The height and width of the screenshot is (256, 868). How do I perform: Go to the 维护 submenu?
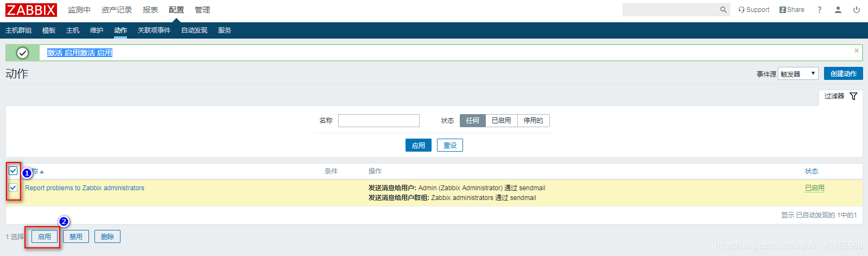97,30
